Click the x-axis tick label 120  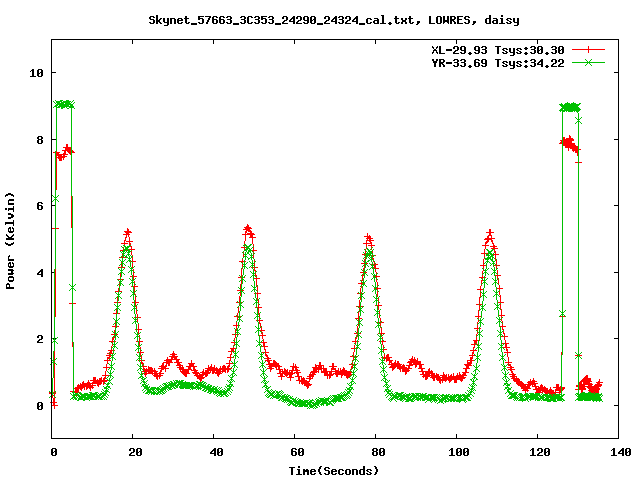tap(540, 452)
